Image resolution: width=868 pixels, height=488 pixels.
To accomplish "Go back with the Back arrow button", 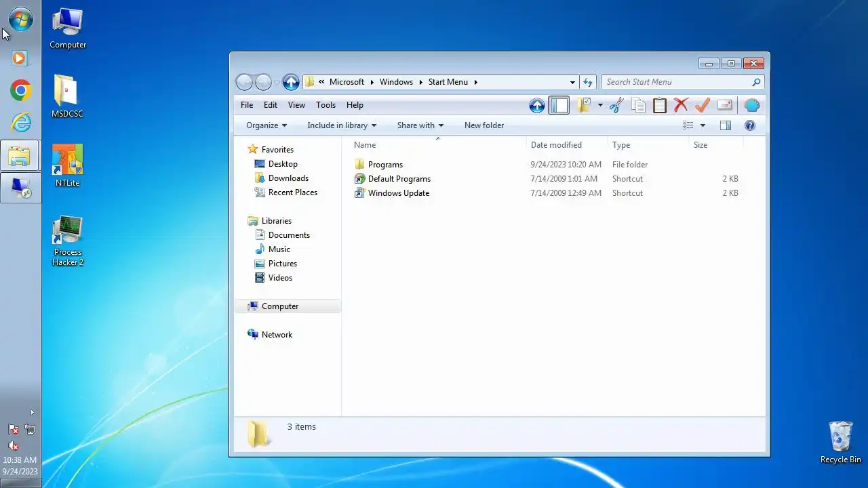I will pyautogui.click(x=244, y=82).
